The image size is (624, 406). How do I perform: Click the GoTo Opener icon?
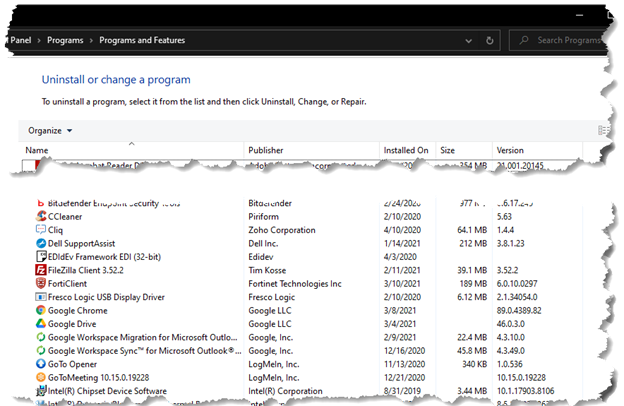[x=41, y=364]
